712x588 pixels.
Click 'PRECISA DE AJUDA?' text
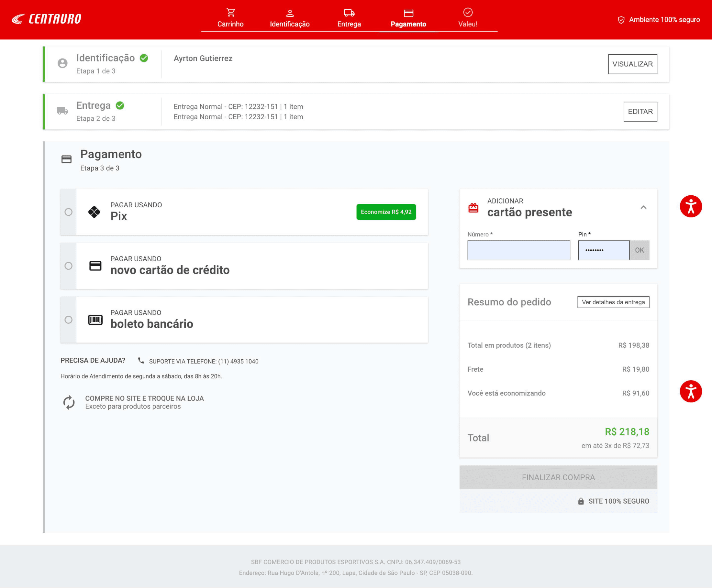(x=93, y=361)
